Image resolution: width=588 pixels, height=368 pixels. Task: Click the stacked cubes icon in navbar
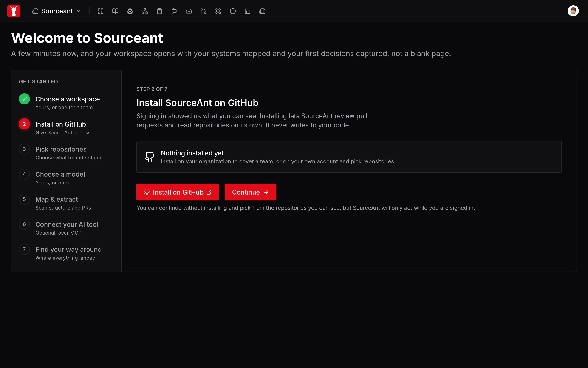point(130,11)
